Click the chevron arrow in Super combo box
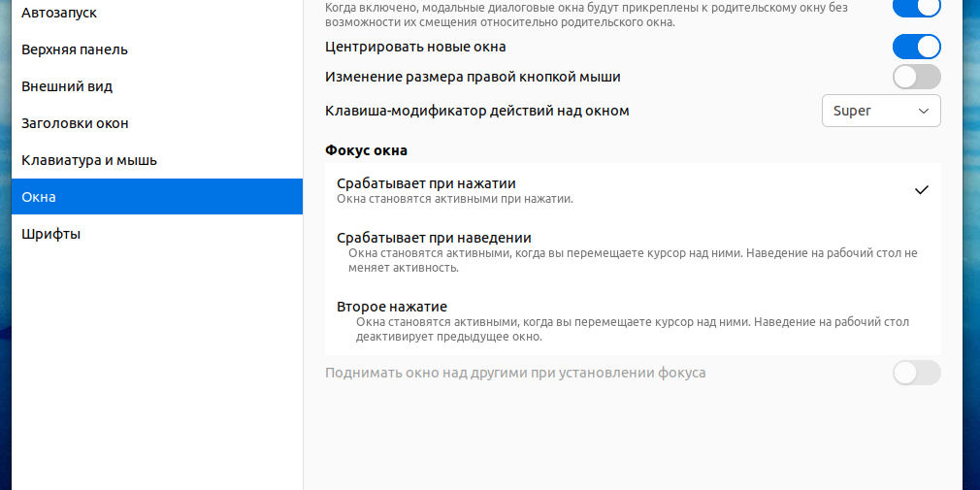 pyautogui.click(x=923, y=111)
